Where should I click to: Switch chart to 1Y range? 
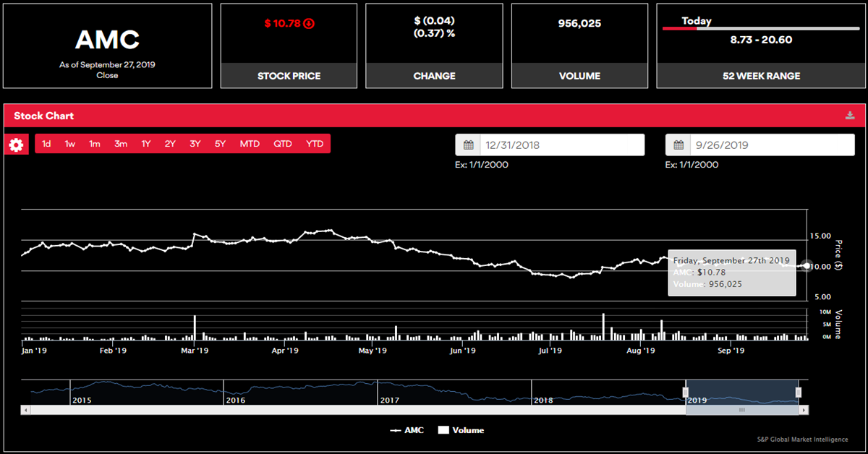coord(146,144)
